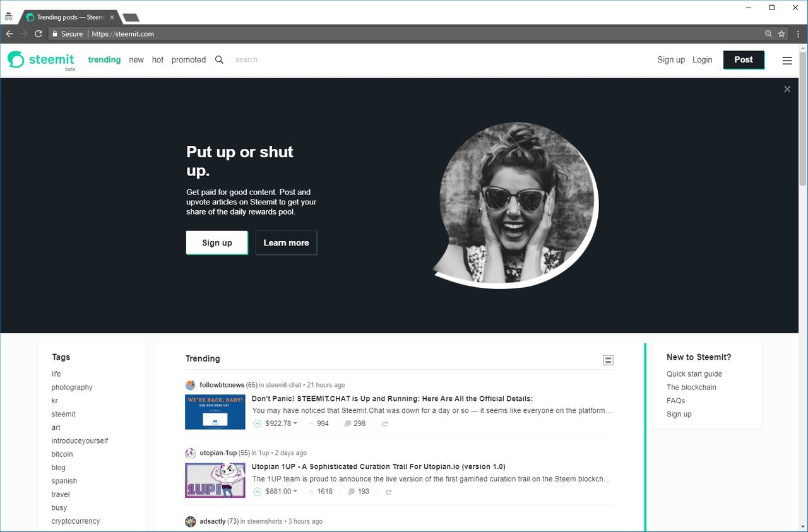Open FAQs link

[675, 401]
